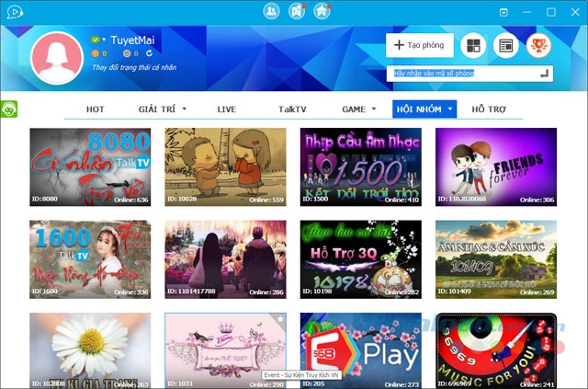Click the favorite star on room 1031

point(280,319)
